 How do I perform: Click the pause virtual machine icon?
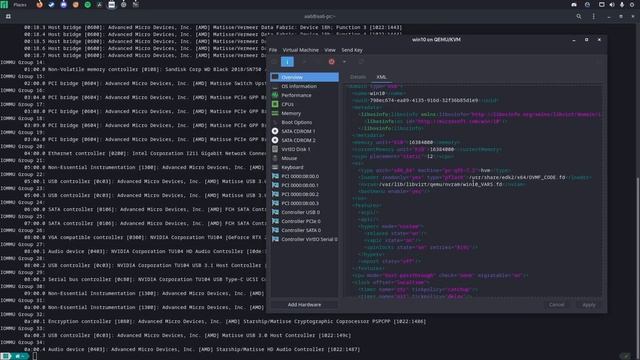pyautogui.click(x=318, y=62)
